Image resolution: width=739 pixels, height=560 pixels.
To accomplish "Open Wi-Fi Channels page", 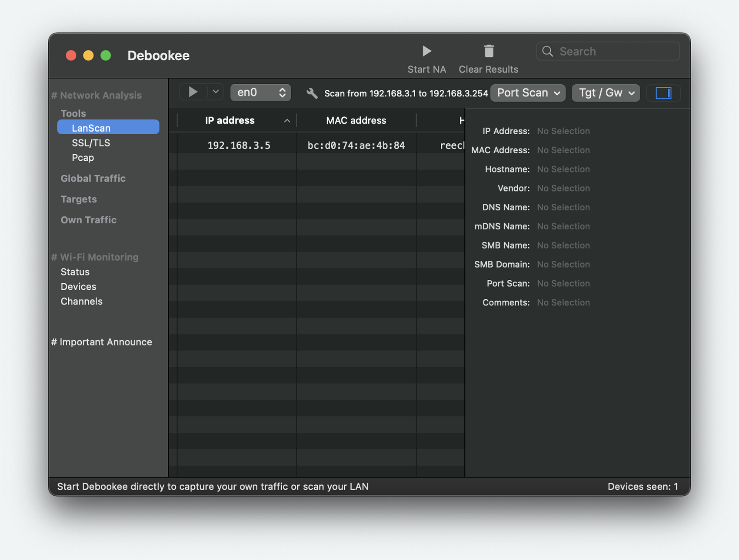I will point(81,301).
